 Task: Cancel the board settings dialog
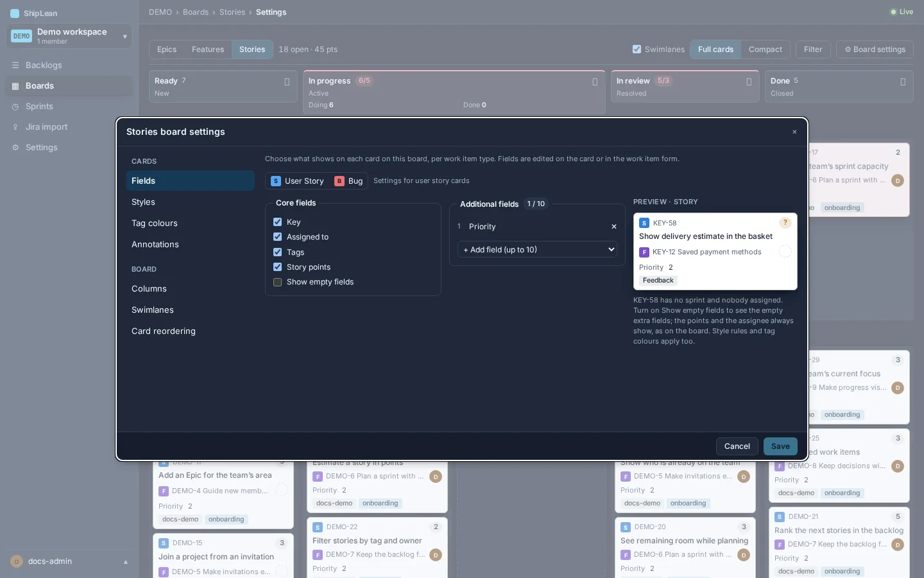click(x=737, y=446)
